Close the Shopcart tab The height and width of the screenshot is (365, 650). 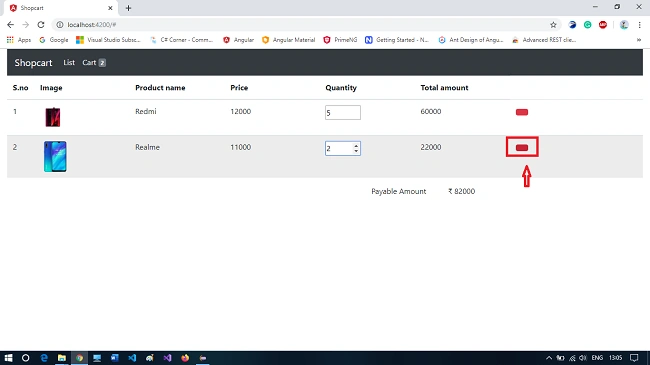click(x=110, y=8)
